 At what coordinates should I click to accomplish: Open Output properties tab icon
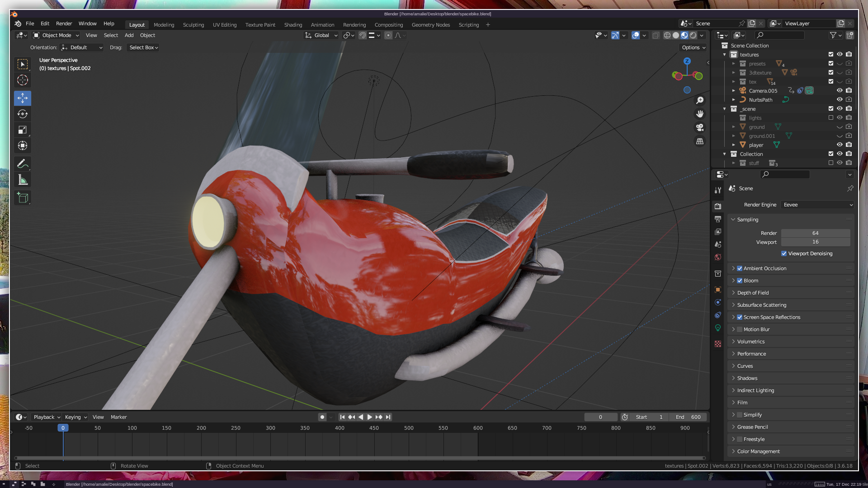coord(718,219)
